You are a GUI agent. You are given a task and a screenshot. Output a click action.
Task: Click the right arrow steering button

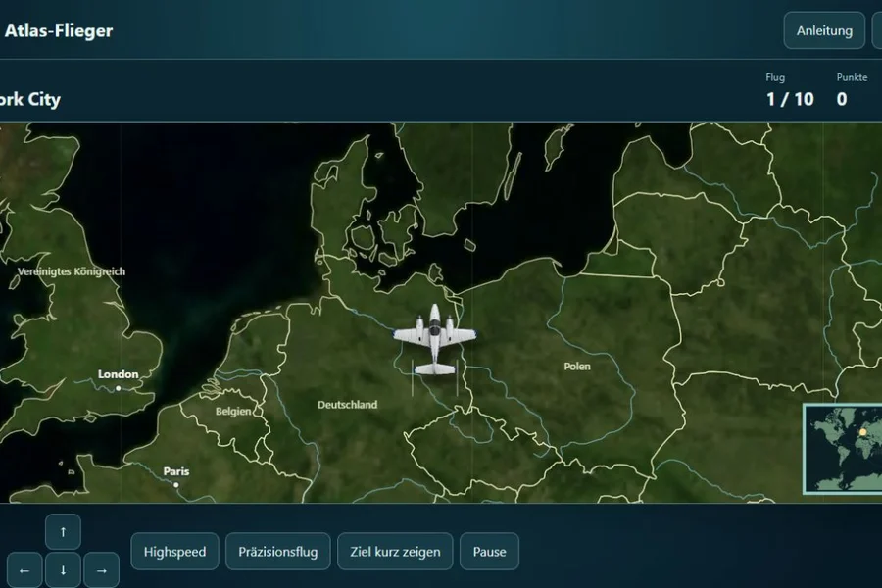coord(101,570)
